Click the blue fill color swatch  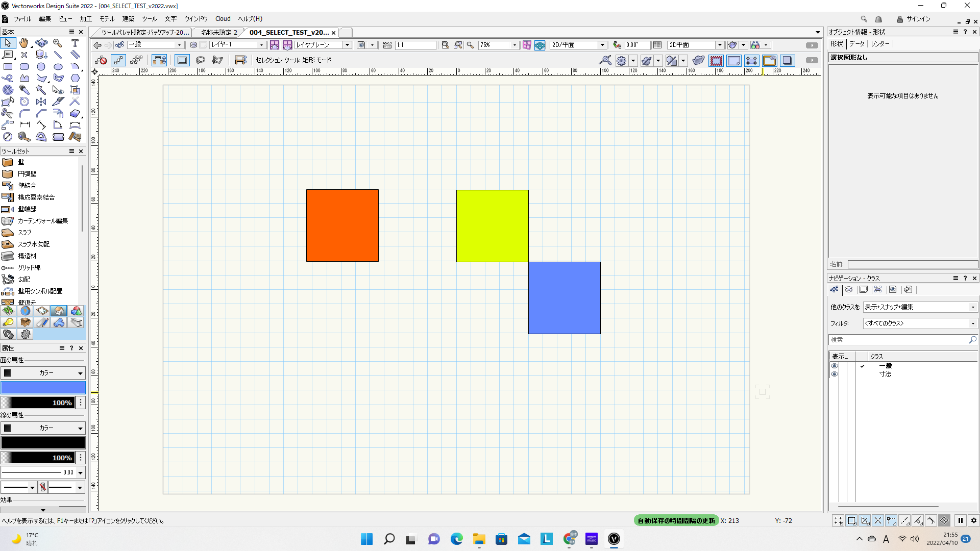pyautogui.click(x=43, y=388)
